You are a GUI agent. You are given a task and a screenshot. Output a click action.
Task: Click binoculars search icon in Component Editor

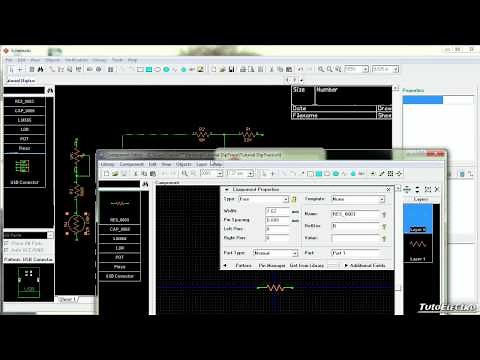pyautogui.click(x=145, y=184)
